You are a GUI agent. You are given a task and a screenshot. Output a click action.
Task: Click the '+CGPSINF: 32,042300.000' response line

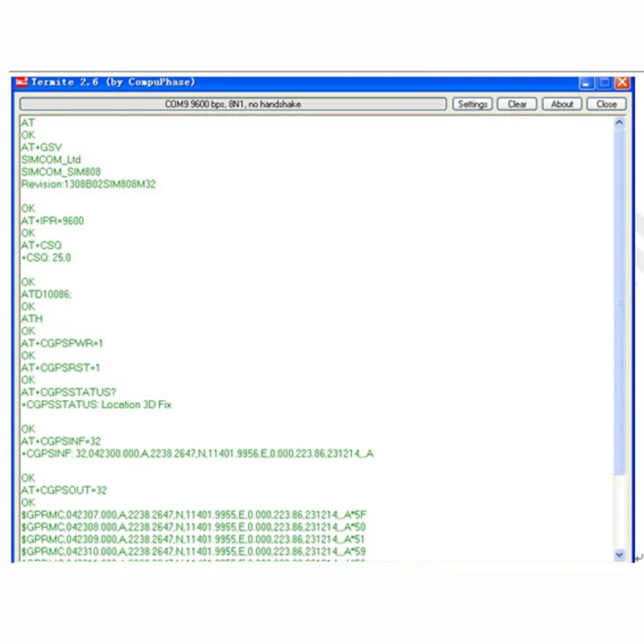197,454
